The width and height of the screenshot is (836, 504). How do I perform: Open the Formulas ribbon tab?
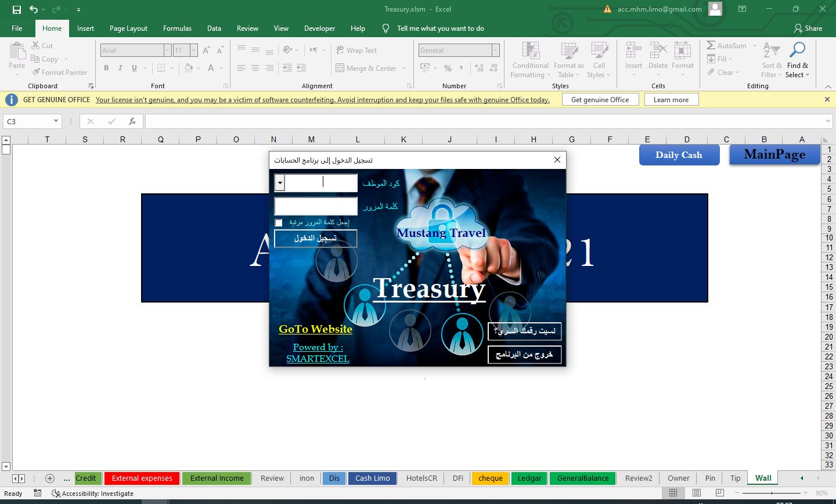(x=177, y=28)
